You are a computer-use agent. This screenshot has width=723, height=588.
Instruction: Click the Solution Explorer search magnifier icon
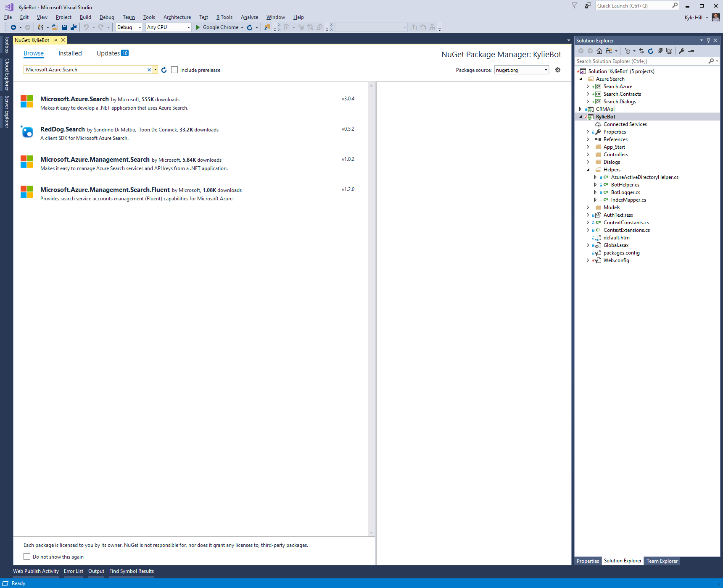click(x=711, y=61)
